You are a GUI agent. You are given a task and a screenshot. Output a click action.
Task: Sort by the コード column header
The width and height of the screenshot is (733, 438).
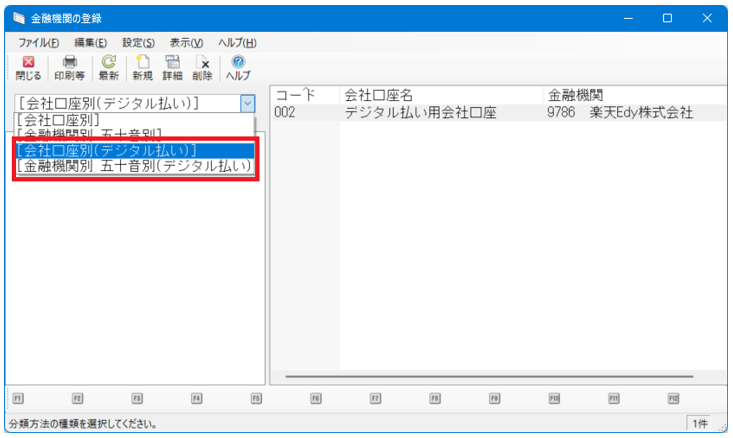(x=305, y=95)
